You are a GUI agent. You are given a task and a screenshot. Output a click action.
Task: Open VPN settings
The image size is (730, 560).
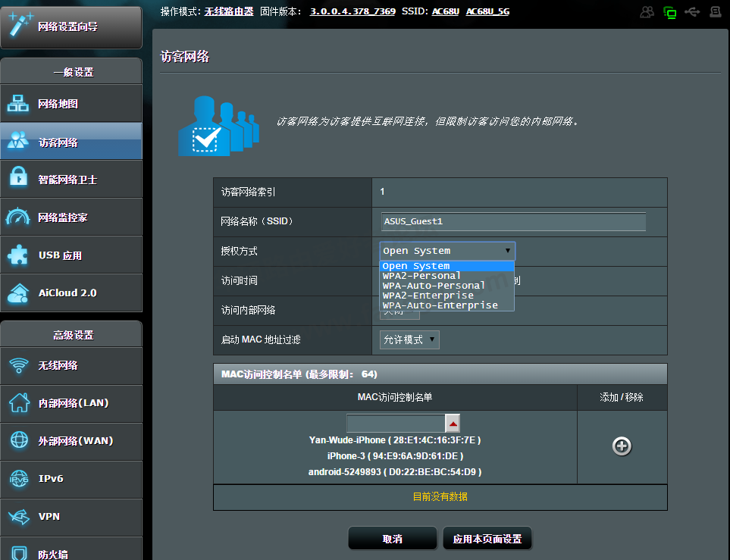(71, 517)
